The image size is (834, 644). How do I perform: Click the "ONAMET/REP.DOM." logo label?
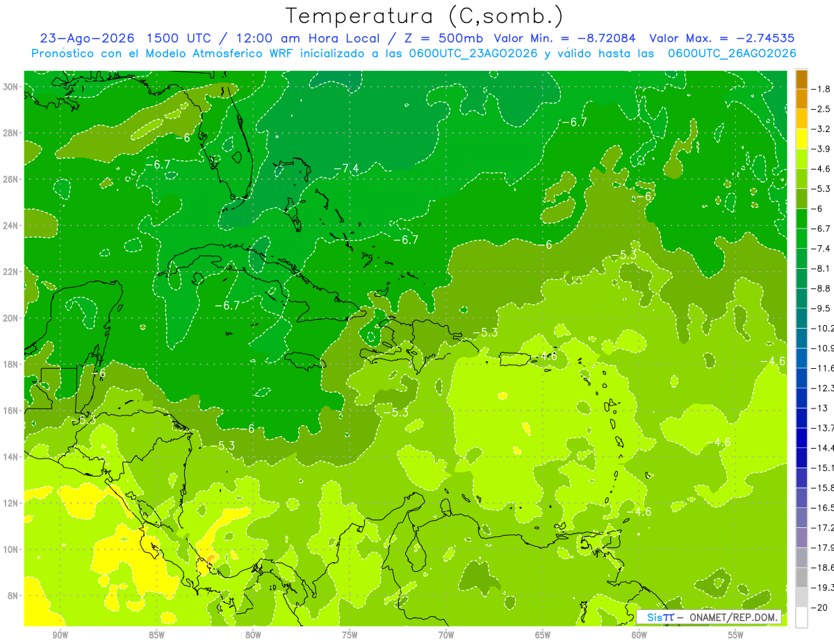click(x=734, y=617)
